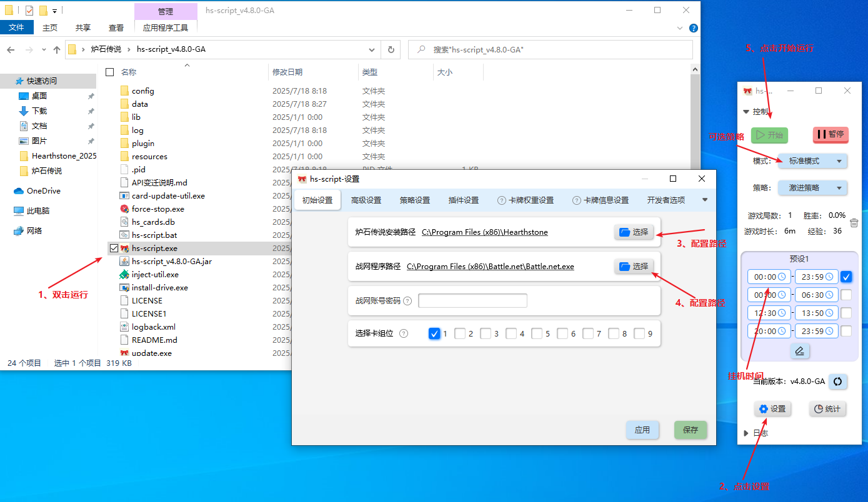This screenshot has height=502, width=868.
Task: Click the Explorer address bar refresh icon
Action: tap(391, 49)
